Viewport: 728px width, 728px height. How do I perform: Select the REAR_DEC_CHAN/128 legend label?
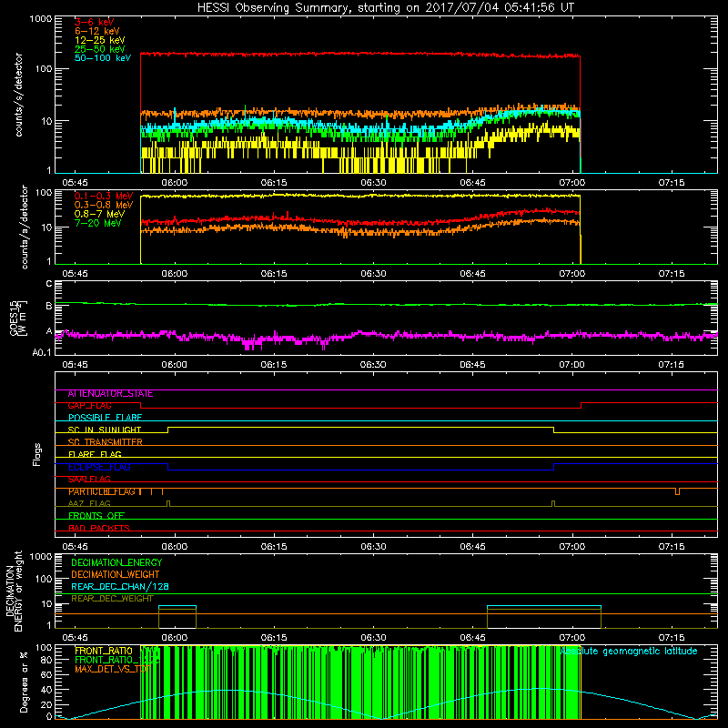[x=120, y=587]
